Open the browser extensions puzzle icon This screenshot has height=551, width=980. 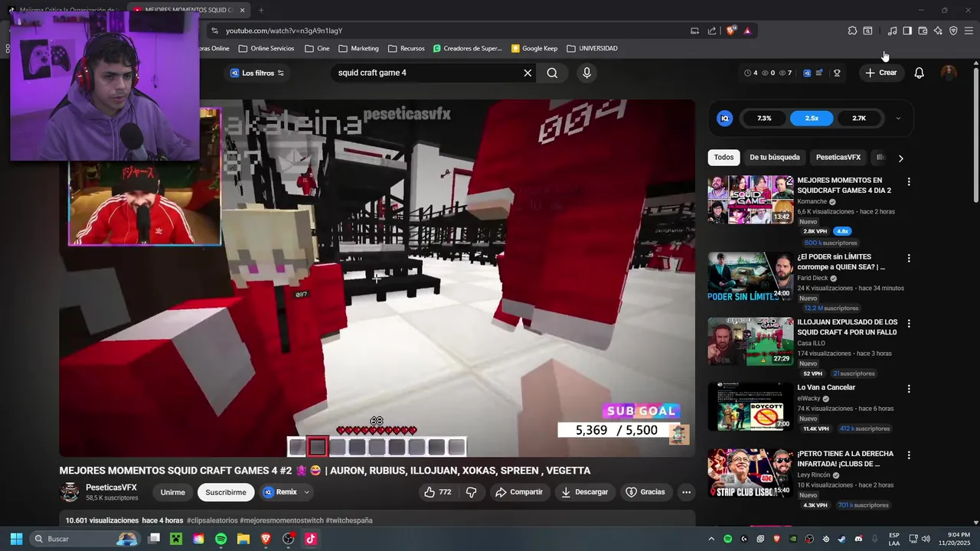tap(852, 31)
